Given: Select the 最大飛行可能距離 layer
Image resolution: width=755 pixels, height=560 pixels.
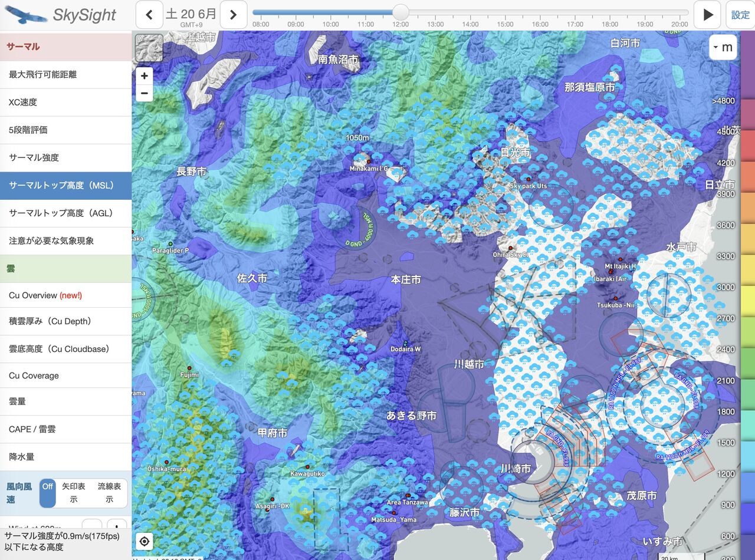Looking at the screenshot, I should [x=65, y=75].
